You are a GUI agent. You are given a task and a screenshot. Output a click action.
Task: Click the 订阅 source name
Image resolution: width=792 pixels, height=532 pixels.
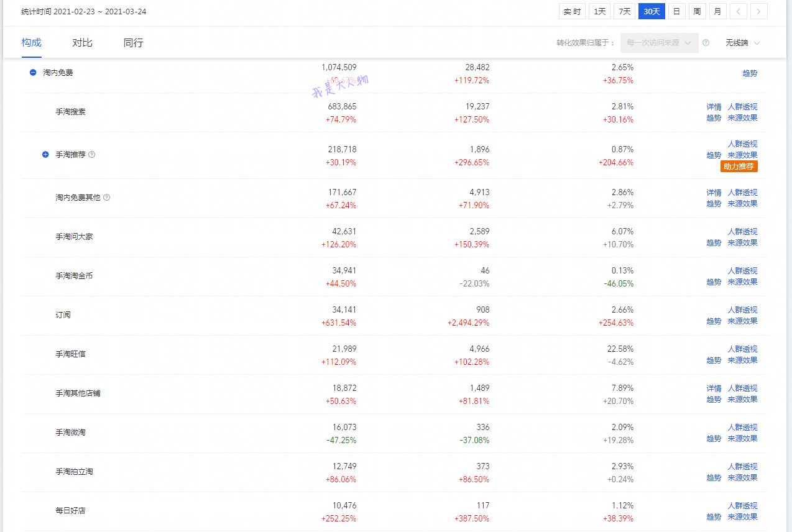coord(63,315)
